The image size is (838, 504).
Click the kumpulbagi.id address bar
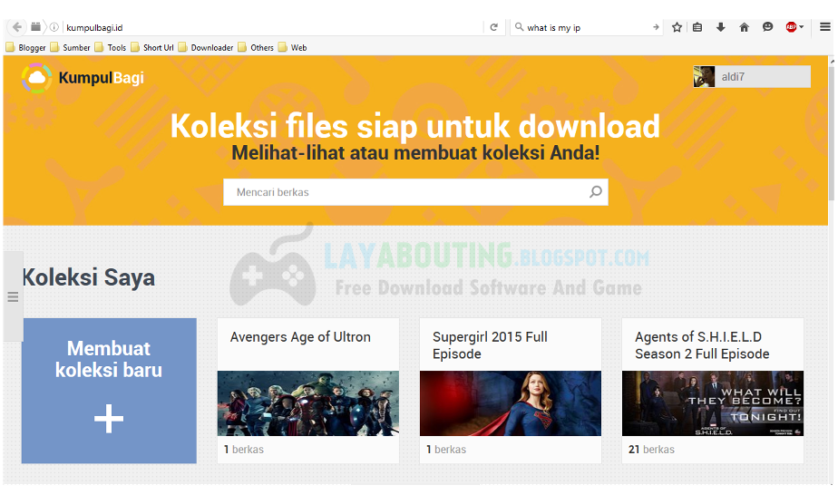273,27
